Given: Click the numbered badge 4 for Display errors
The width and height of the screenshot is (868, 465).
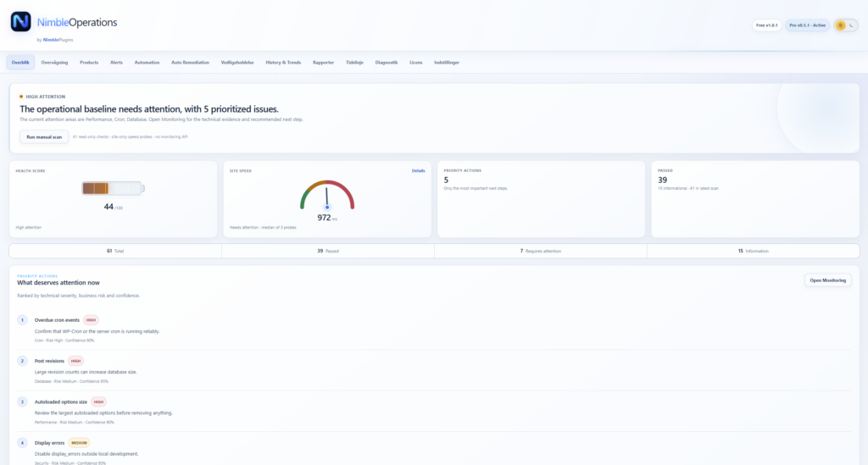Looking at the screenshot, I should tap(22, 443).
